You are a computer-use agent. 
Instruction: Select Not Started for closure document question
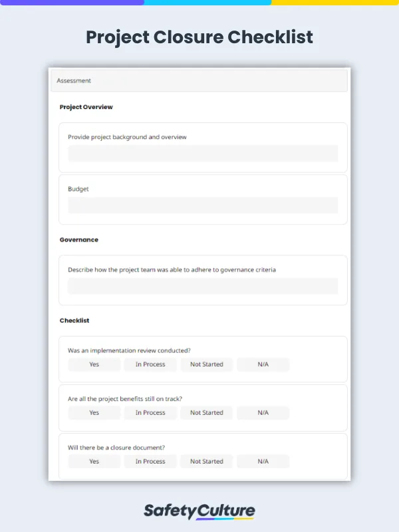(206, 462)
